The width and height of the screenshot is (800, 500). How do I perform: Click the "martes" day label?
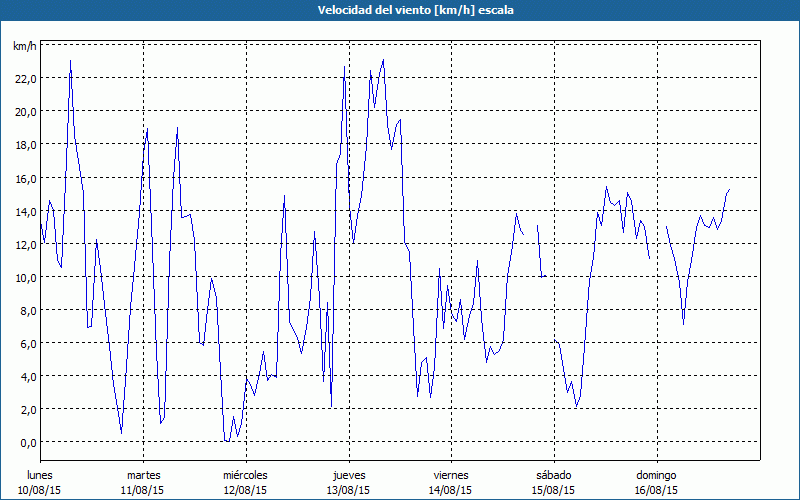point(143,475)
